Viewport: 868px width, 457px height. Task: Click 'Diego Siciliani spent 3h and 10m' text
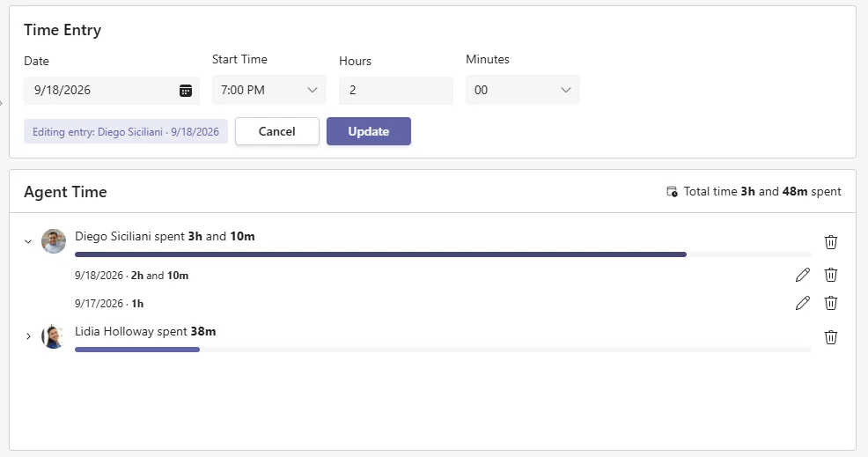(x=165, y=237)
